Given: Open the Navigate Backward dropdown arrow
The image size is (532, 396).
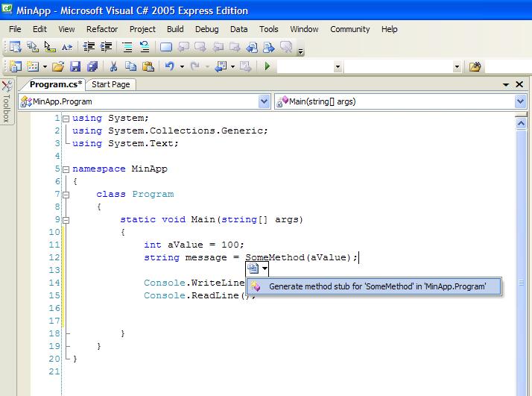Looking at the screenshot, I should pyautogui.click(x=232, y=66).
